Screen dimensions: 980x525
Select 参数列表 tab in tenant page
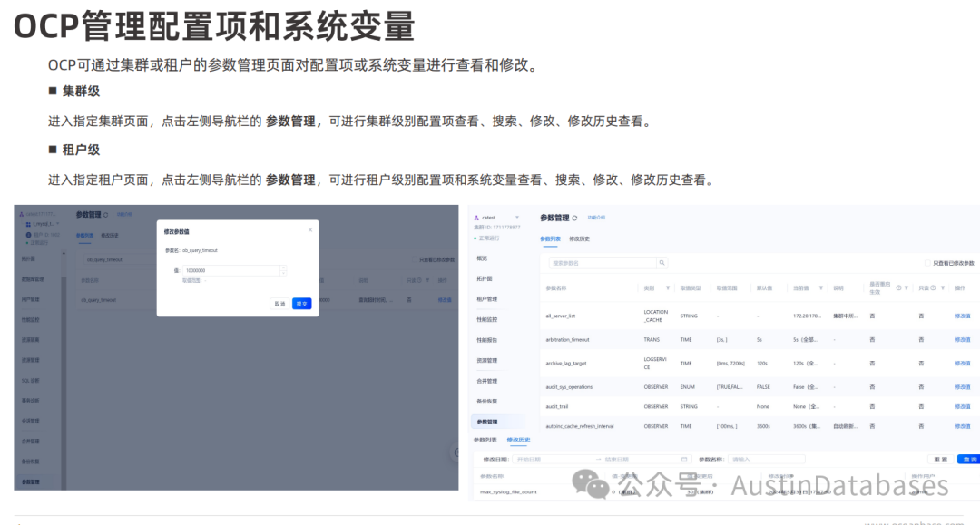tap(84, 236)
